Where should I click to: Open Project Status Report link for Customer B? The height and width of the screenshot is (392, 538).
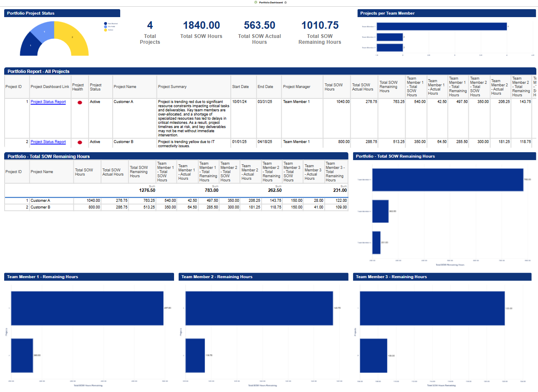[x=48, y=142]
